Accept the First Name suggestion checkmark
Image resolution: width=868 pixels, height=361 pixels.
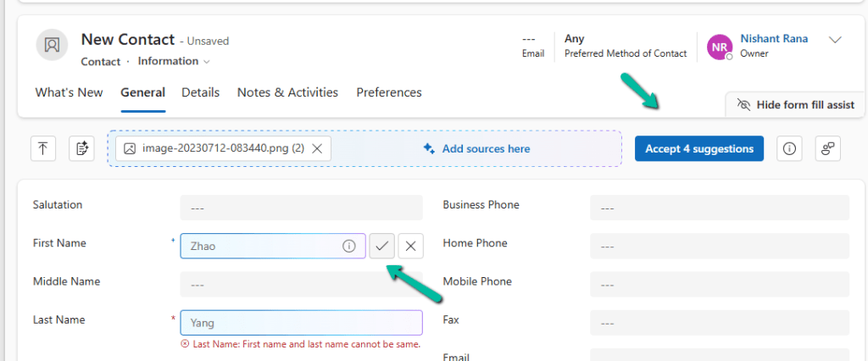(x=382, y=246)
